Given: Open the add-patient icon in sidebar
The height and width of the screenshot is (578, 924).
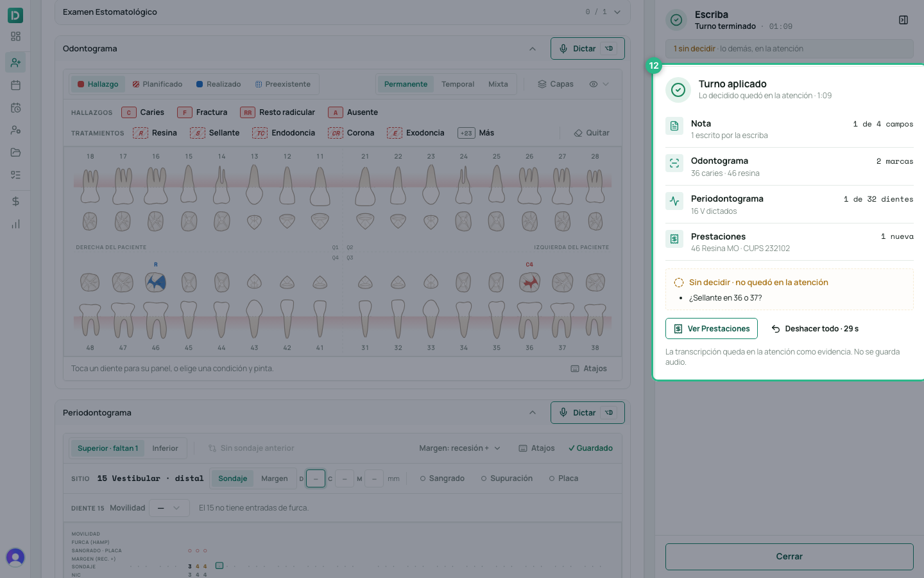Looking at the screenshot, I should click(x=15, y=62).
